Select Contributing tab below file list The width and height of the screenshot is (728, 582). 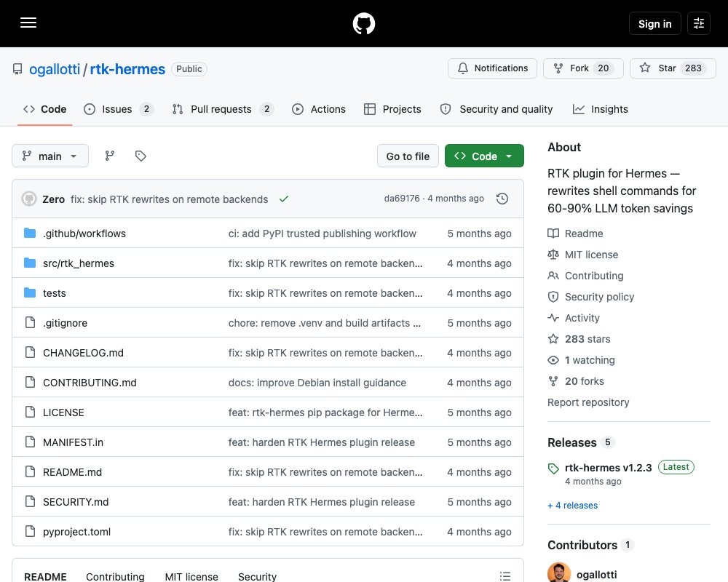[115, 576]
